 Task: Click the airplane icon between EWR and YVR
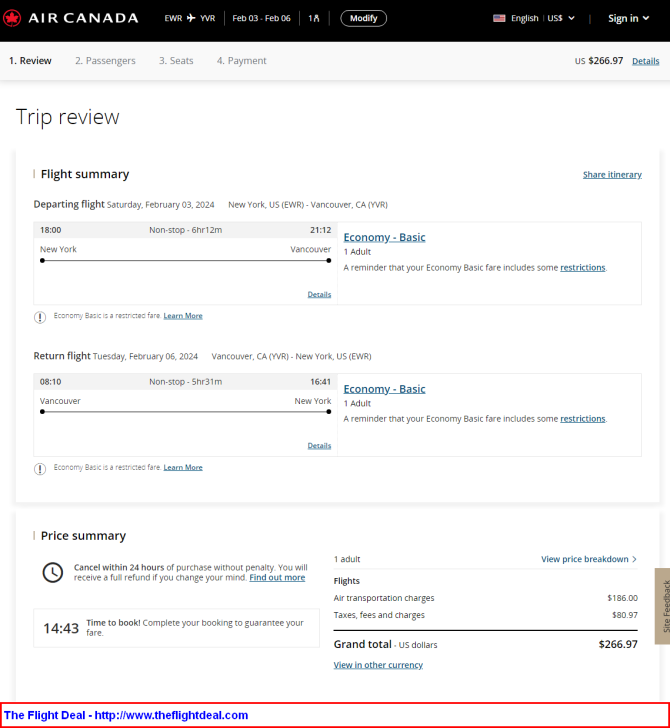pyautogui.click(x=191, y=18)
